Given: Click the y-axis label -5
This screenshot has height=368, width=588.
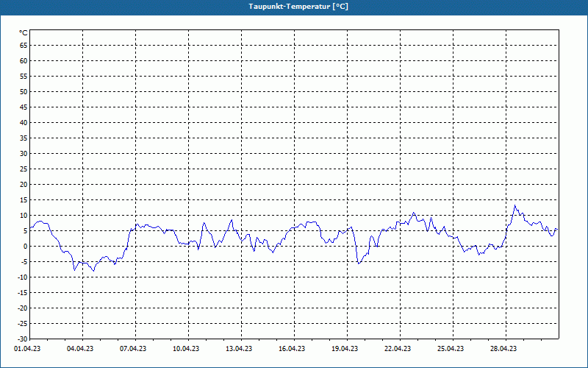Looking at the screenshot, I should pyautogui.click(x=24, y=262).
